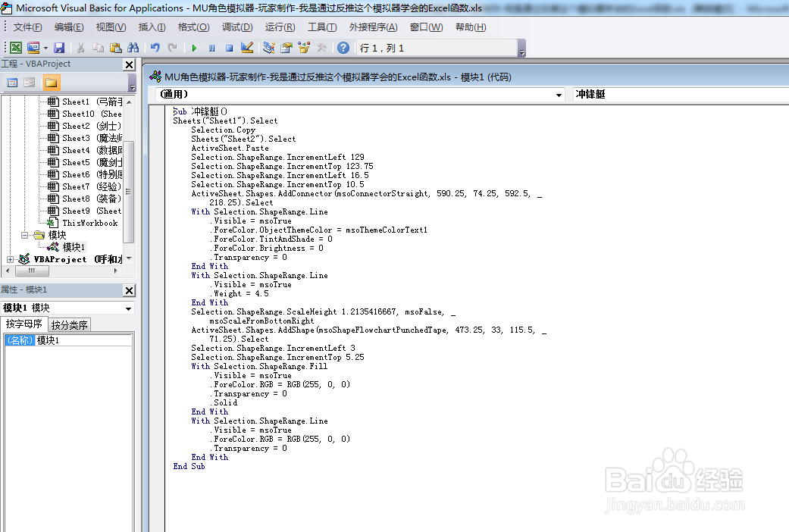Switch to 按字母序 tab

click(x=23, y=324)
